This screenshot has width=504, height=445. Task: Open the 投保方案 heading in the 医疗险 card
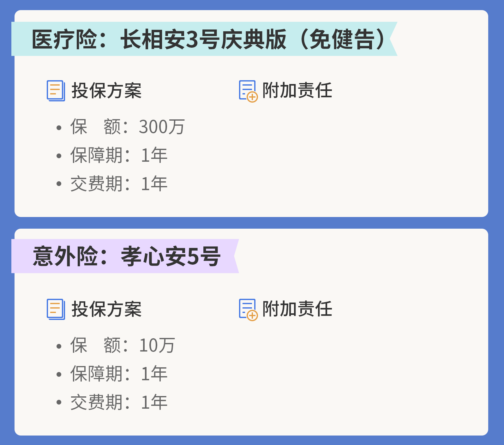coord(107,91)
